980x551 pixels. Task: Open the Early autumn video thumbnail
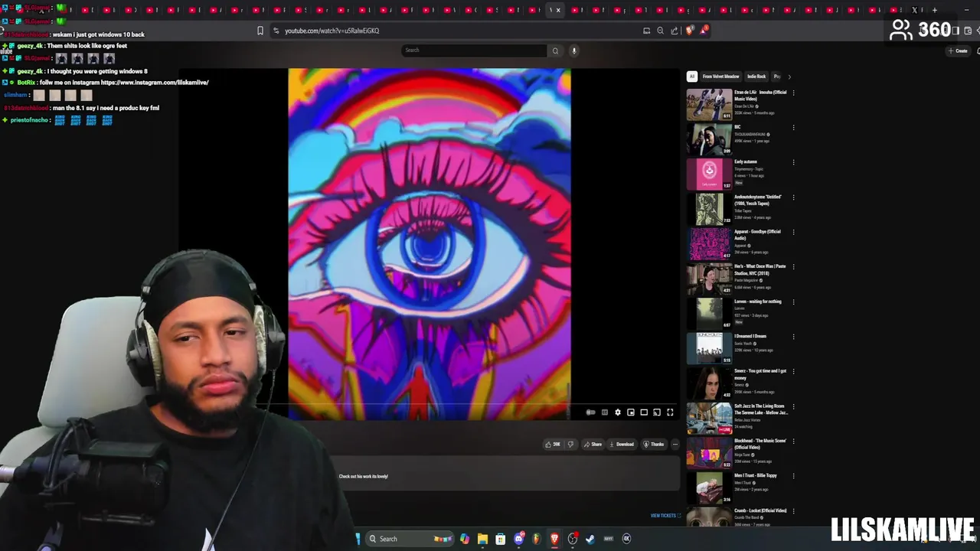pyautogui.click(x=709, y=174)
